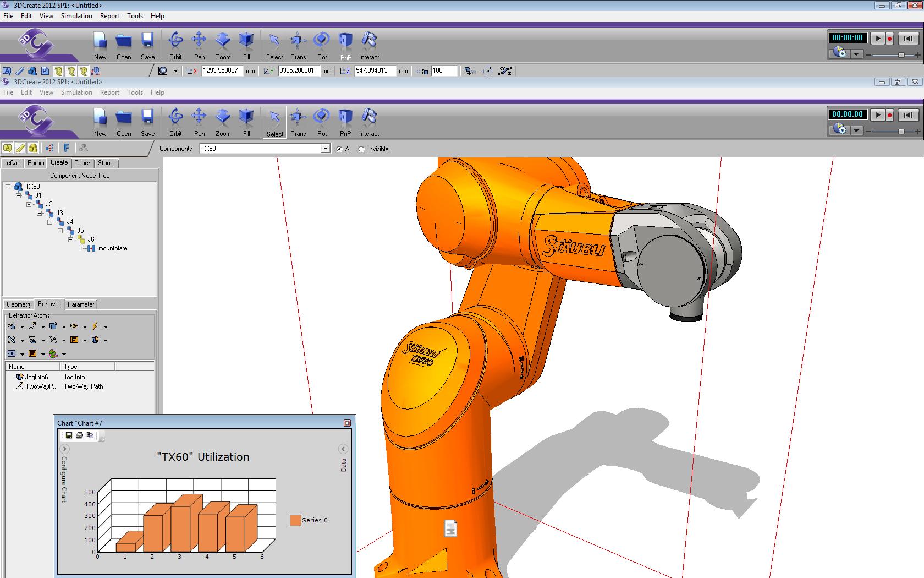Click the Orbit tool in the front window toolbar

(x=175, y=122)
